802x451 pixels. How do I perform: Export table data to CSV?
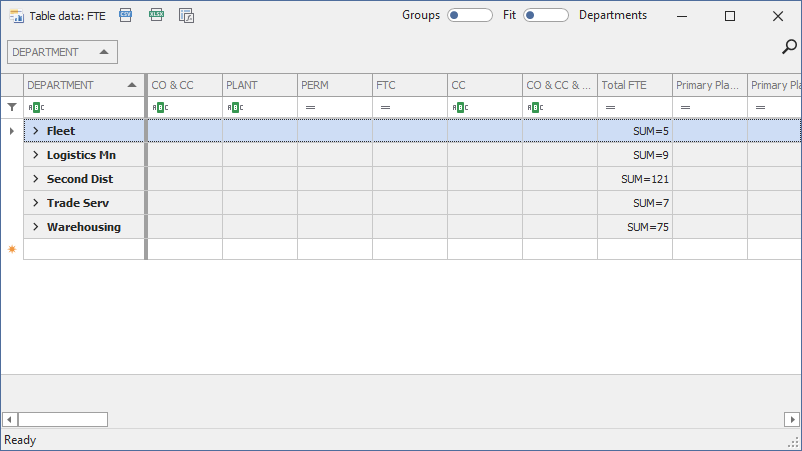125,16
